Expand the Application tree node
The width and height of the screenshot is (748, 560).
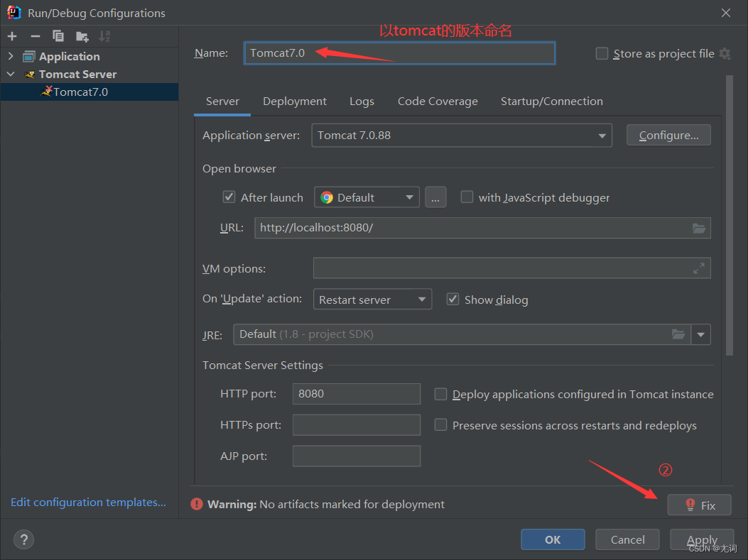click(x=11, y=56)
